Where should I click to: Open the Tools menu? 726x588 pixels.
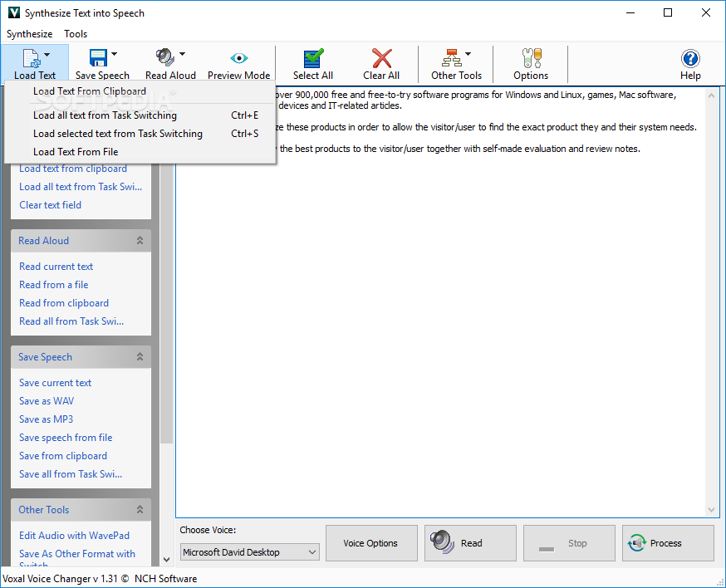tap(76, 34)
